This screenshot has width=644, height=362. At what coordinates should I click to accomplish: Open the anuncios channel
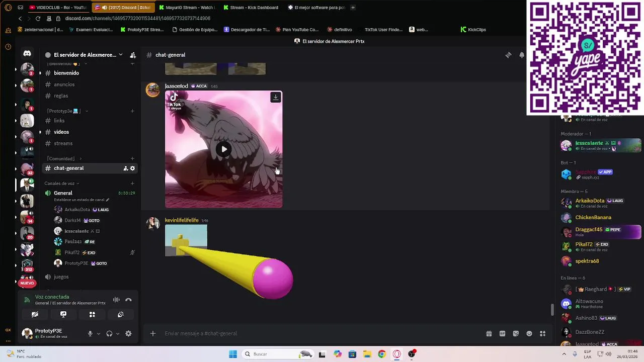click(x=90, y=84)
